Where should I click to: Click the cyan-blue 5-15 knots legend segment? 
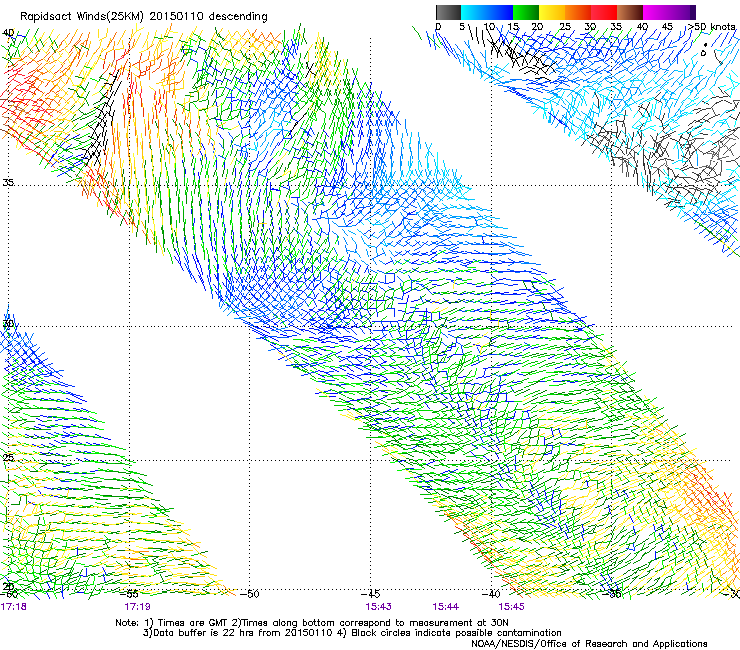coord(487,12)
